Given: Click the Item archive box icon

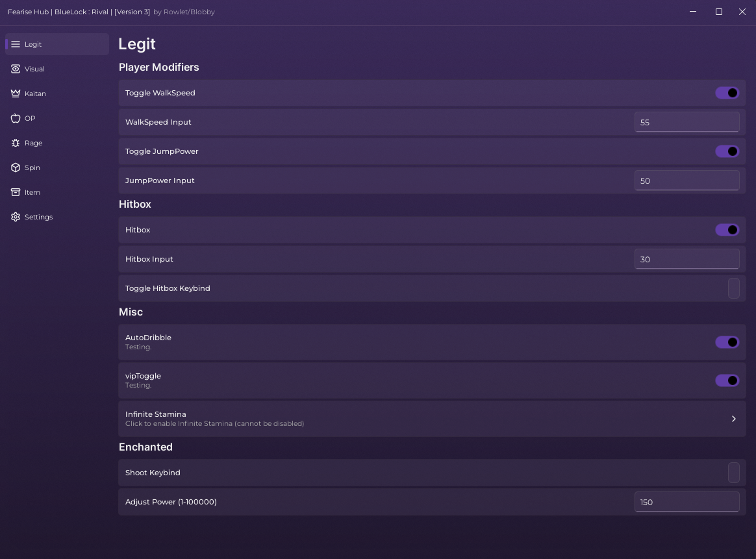Looking at the screenshot, I should tap(16, 192).
